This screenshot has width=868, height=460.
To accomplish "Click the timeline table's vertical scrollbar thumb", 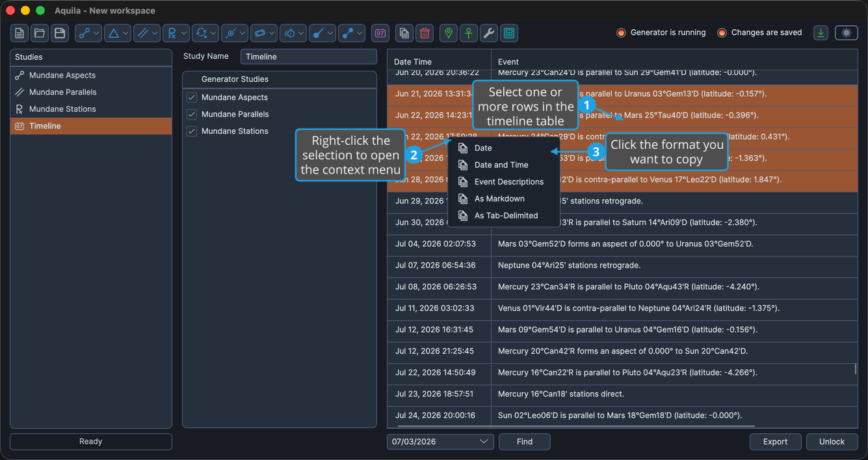I will (856, 369).
